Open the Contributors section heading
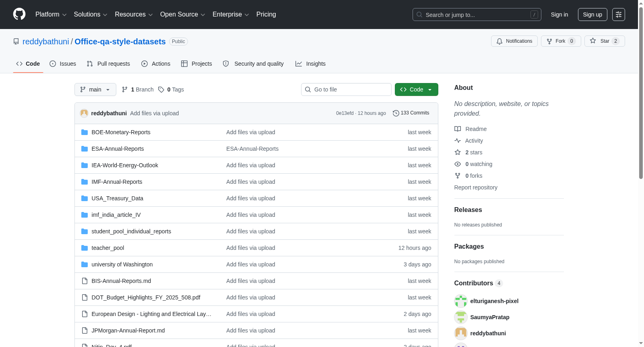The height and width of the screenshot is (347, 644). (x=478, y=283)
